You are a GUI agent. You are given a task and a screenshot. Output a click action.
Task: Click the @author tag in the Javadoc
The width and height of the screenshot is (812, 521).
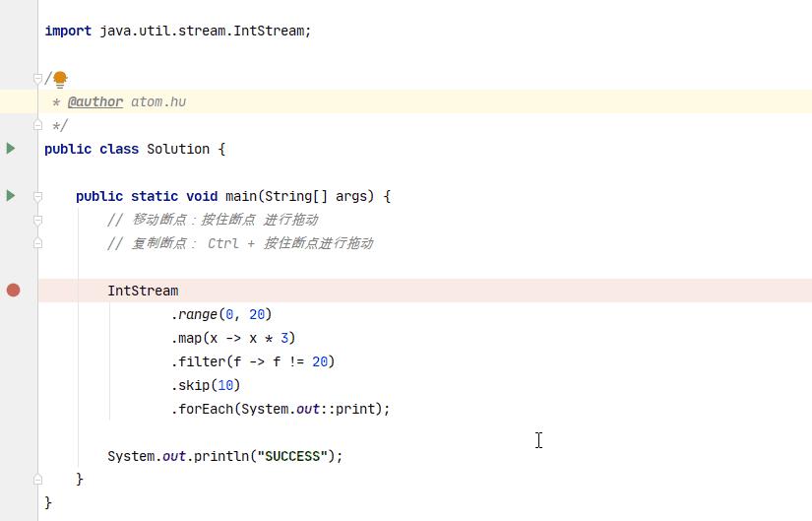click(95, 101)
